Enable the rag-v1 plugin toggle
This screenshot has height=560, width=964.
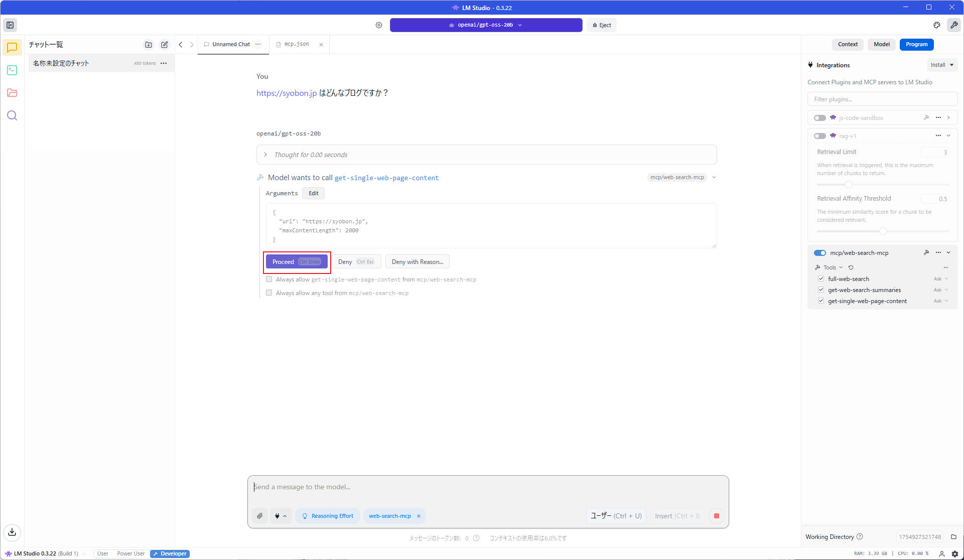820,136
